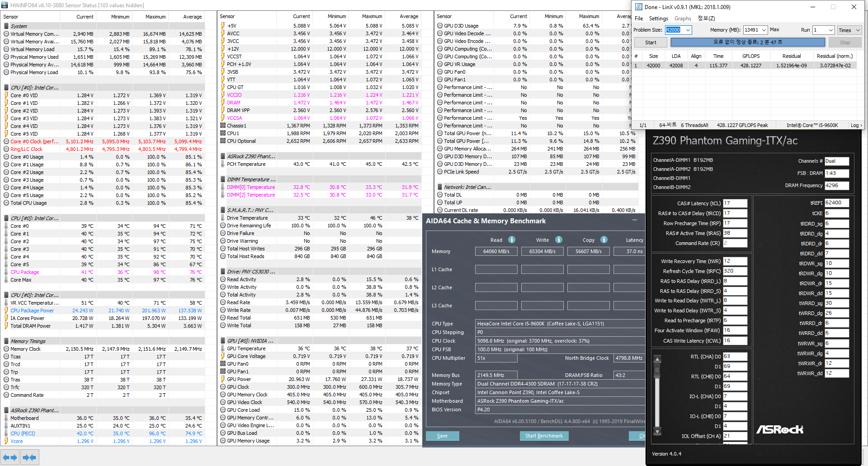868x466 pixels.
Task: Minimize the AIDA64 Cache & Memory Benchmark window
Action: coord(635,221)
